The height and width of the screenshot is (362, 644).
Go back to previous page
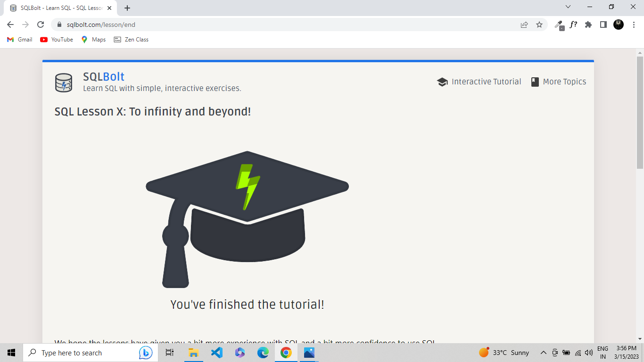pyautogui.click(x=10, y=25)
